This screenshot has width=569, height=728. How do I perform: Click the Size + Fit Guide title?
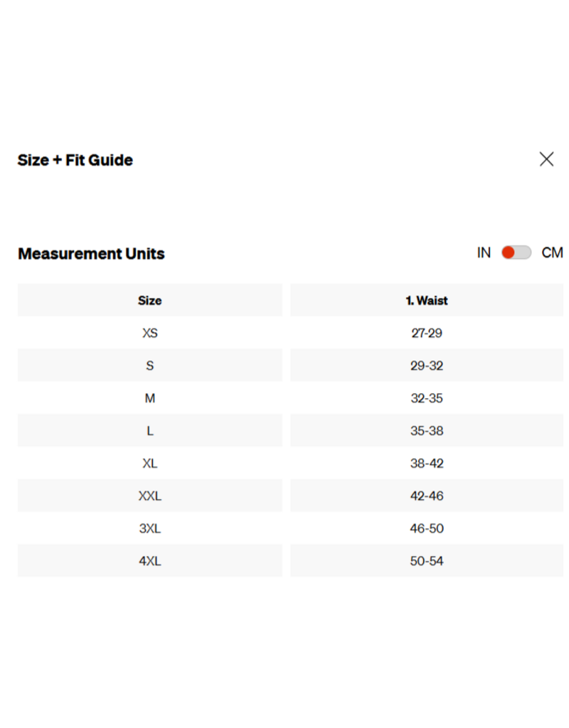75,160
